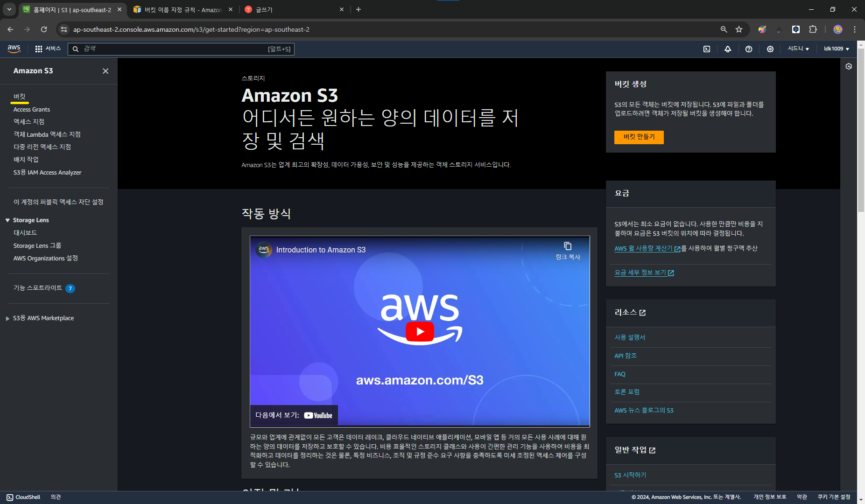Click the zoom magnifier in address bar
Viewport: 865px width, 504px height.
724,29
